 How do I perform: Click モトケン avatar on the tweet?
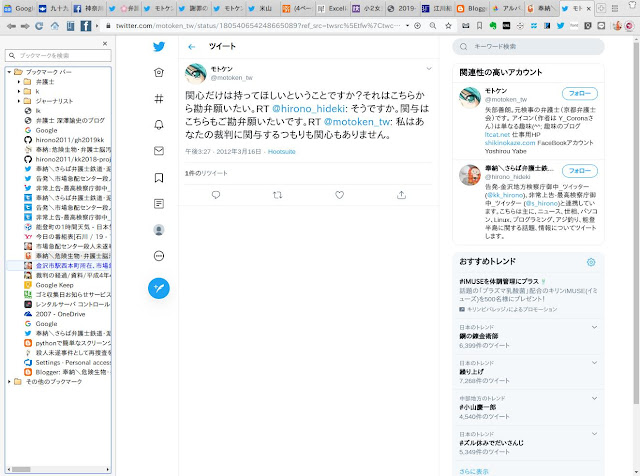pyautogui.click(x=196, y=73)
